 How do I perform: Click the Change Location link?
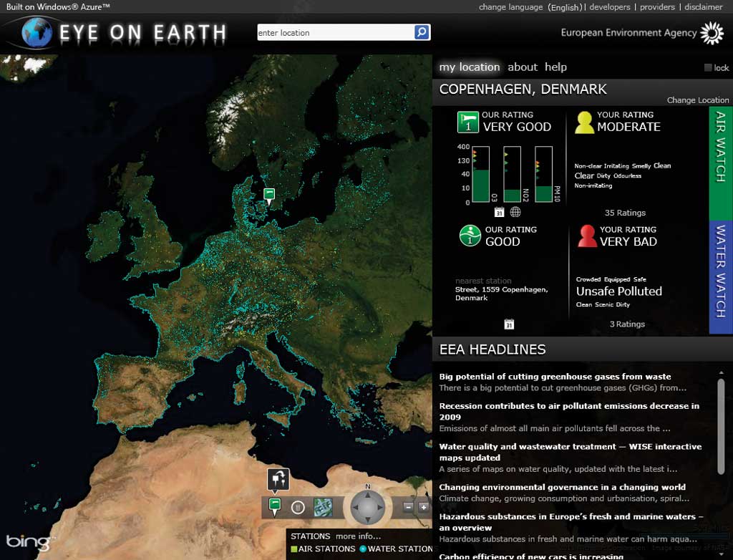(697, 100)
